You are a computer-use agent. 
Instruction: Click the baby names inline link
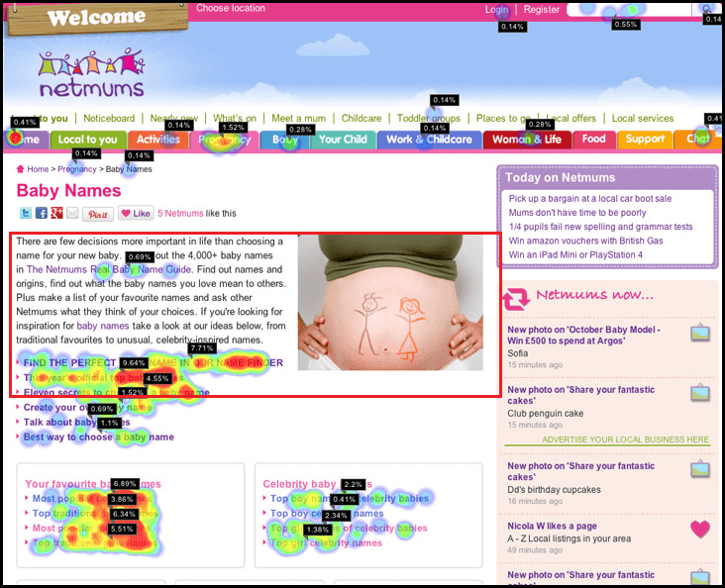click(x=103, y=326)
